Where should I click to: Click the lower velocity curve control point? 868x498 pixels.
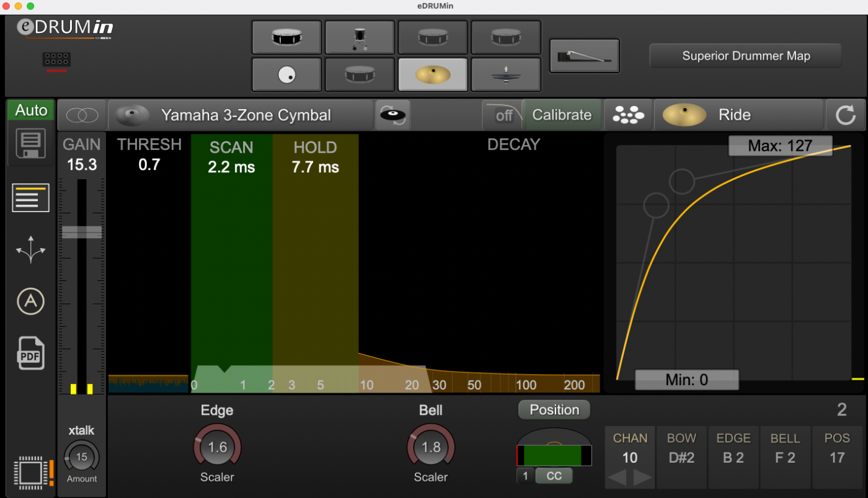coord(657,205)
